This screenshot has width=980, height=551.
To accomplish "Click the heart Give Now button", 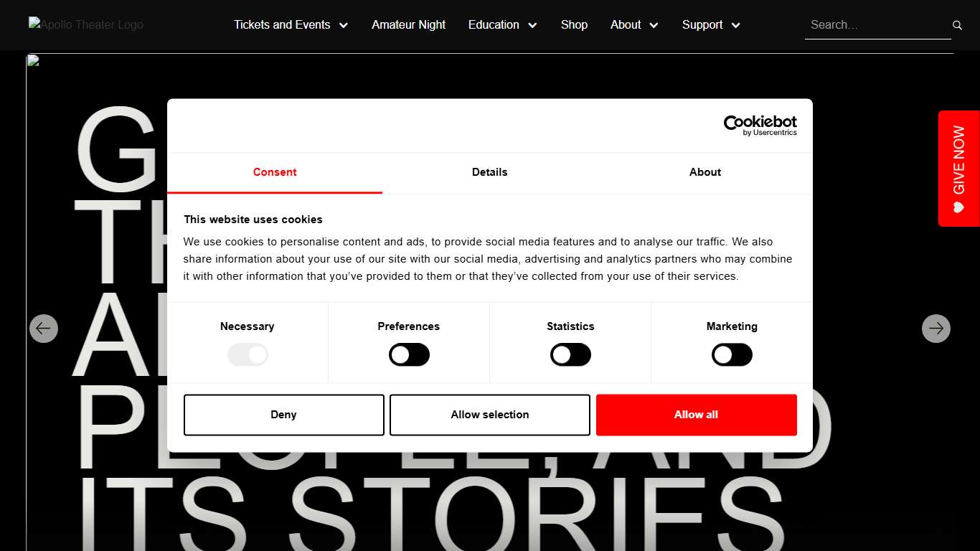I will pos(958,169).
